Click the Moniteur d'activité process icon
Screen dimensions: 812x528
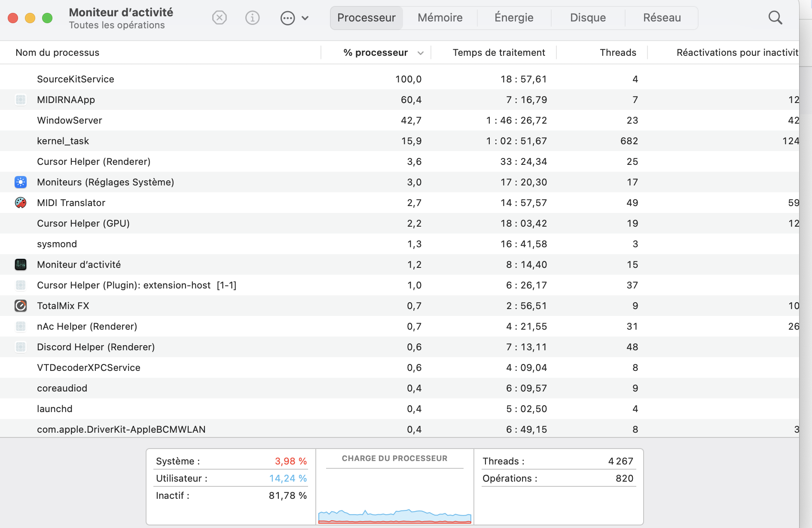coord(21,264)
